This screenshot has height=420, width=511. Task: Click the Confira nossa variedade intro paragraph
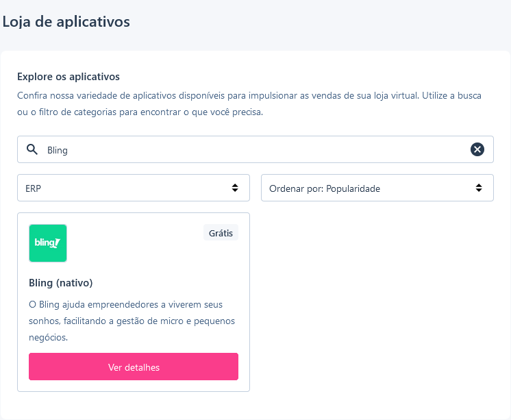click(249, 103)
